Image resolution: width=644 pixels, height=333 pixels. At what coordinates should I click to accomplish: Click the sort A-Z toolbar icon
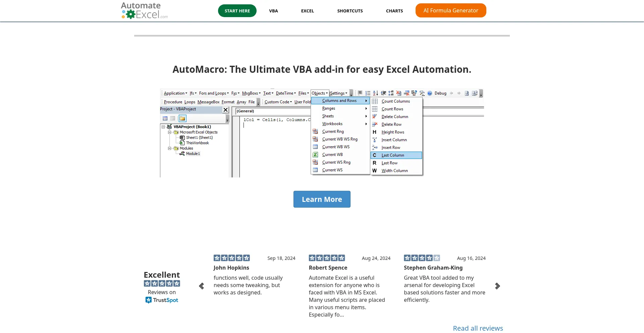coord(375,93)
